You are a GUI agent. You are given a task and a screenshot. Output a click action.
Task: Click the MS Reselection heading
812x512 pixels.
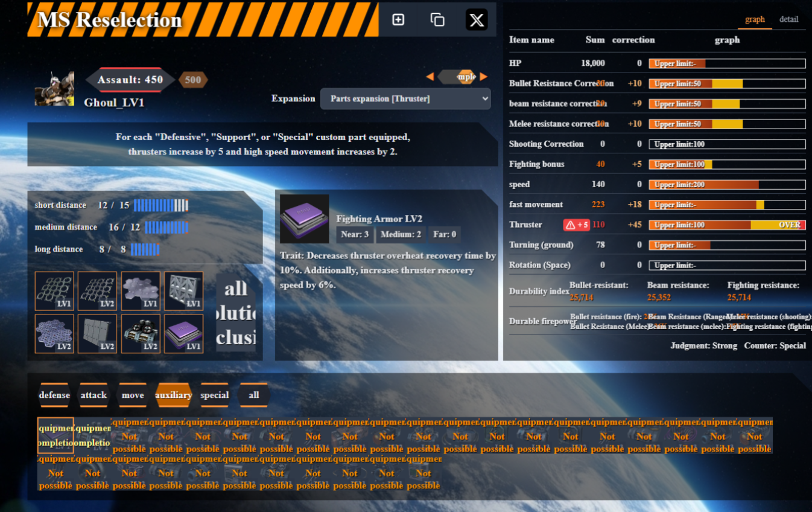[110, 20]
